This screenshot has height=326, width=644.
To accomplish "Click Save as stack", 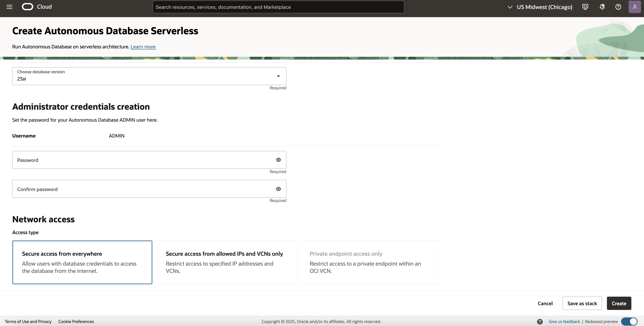I will point(582,303).
